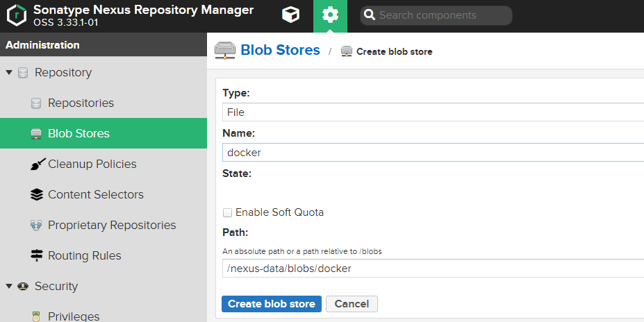
Task: Click the Sonatype Nexus hexagon logo
Action: pos(17,15)
